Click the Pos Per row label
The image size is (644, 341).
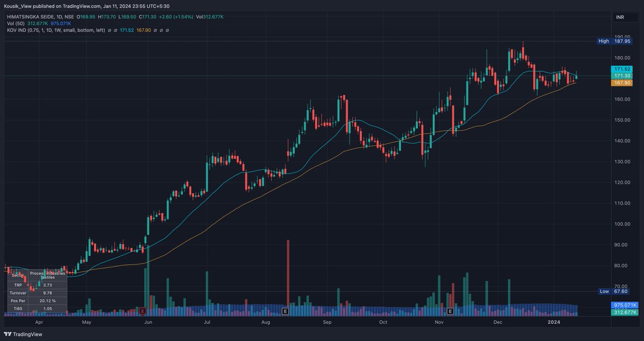pyautogui.click(x=18, y=301)
